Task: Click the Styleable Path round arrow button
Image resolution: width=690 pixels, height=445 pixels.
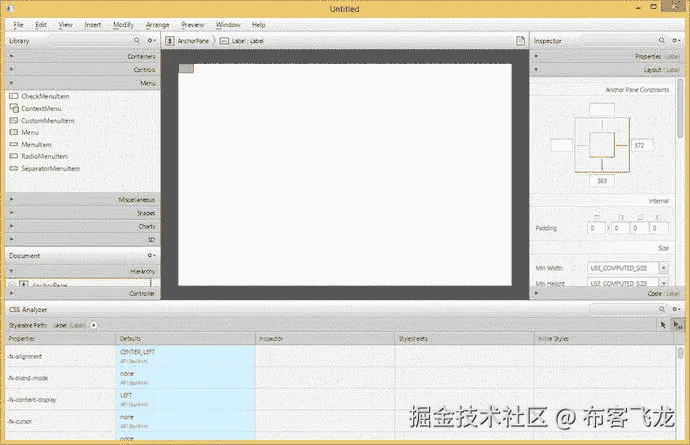Action: [x=93, y=325]
